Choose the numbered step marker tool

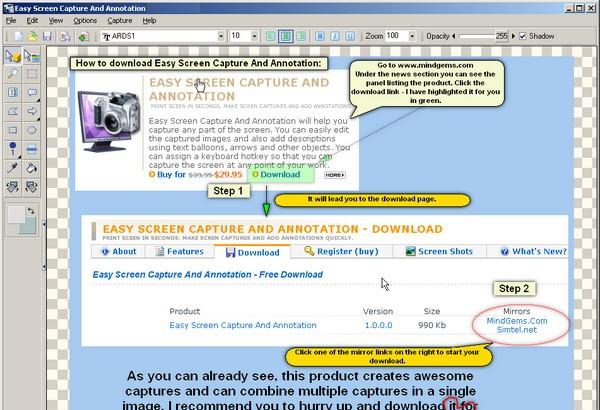click(13, 149)
